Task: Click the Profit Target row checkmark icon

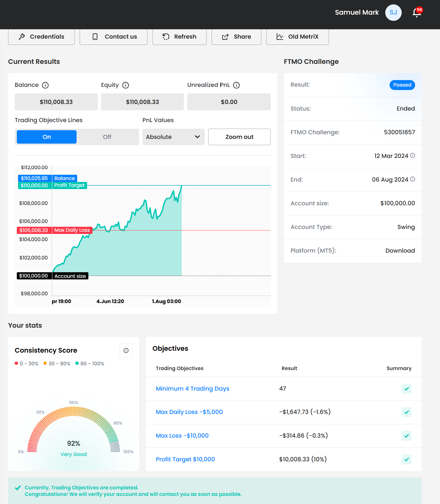Action: (x=407, y=459)
